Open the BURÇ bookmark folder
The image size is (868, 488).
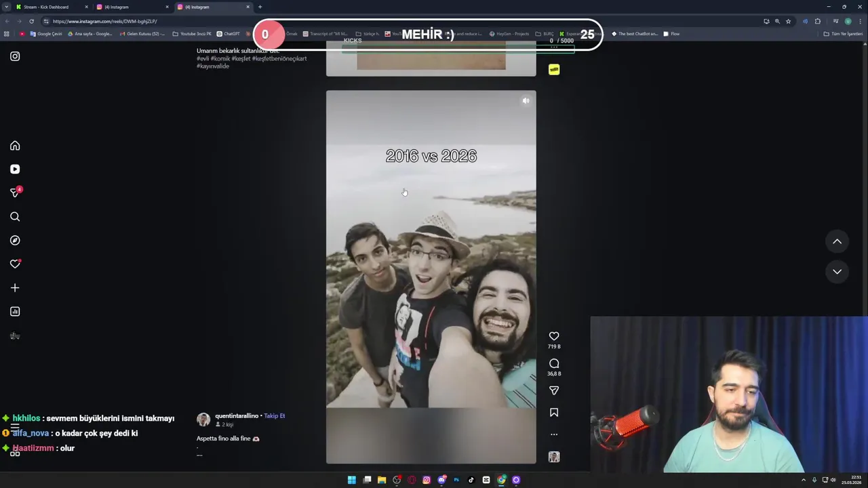[545, 34]
